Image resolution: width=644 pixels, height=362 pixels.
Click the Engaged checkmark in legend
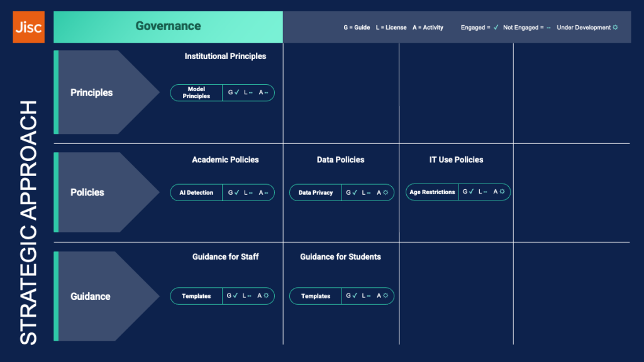click(496, 27)
